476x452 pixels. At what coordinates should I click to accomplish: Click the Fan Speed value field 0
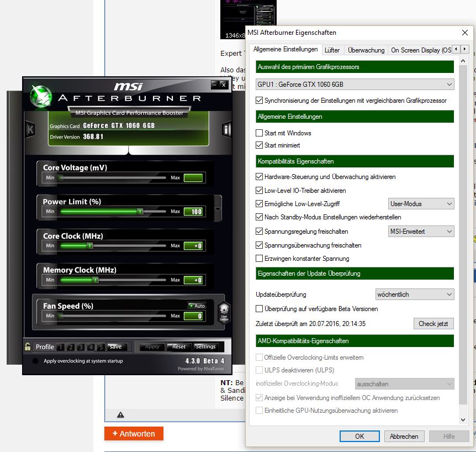pyautogui.click(x=193, y=316)
